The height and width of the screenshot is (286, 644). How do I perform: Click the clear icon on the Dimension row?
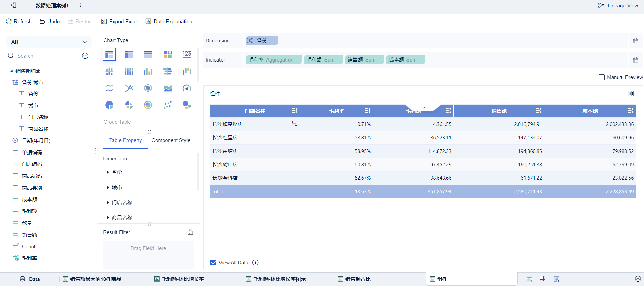tap(636, 41)
